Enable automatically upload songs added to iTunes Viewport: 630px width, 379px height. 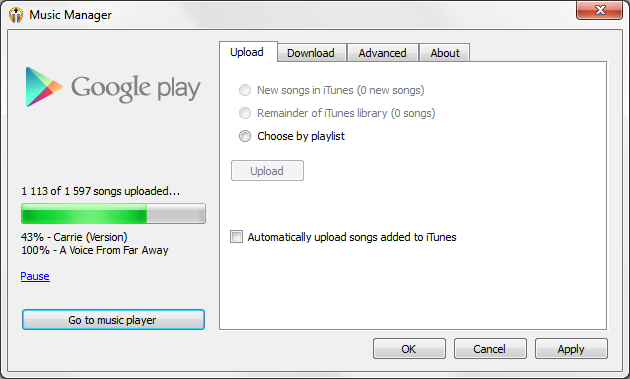(236, 237)
